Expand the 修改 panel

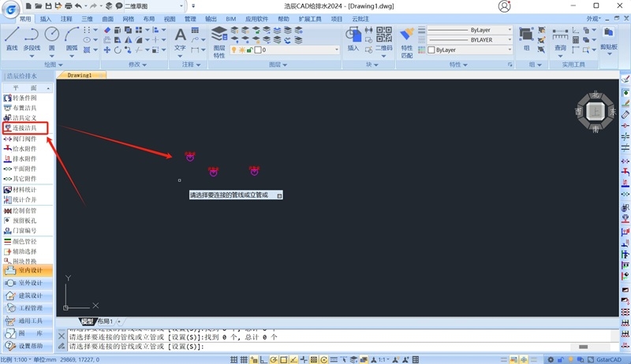click(x=137, y=65)
